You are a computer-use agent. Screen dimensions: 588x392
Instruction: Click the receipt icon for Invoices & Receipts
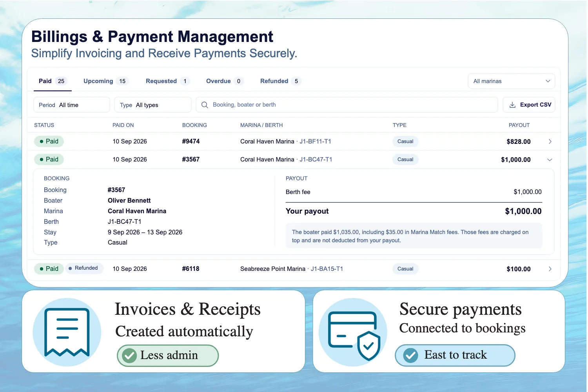(67, 332)
